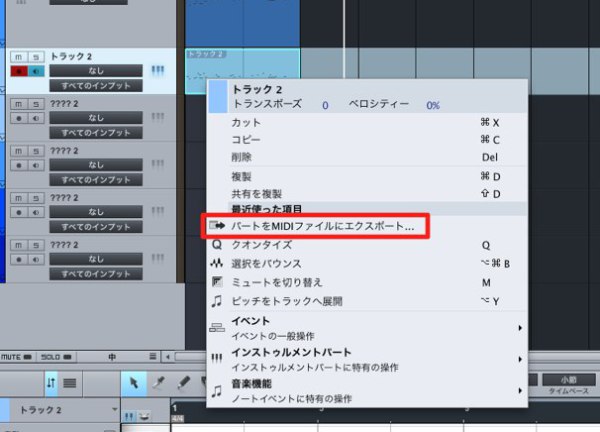The height and width of the screenshot is (432, 600).
Task: Solo トラック 2 with its s button
Action: click(36, 57)
